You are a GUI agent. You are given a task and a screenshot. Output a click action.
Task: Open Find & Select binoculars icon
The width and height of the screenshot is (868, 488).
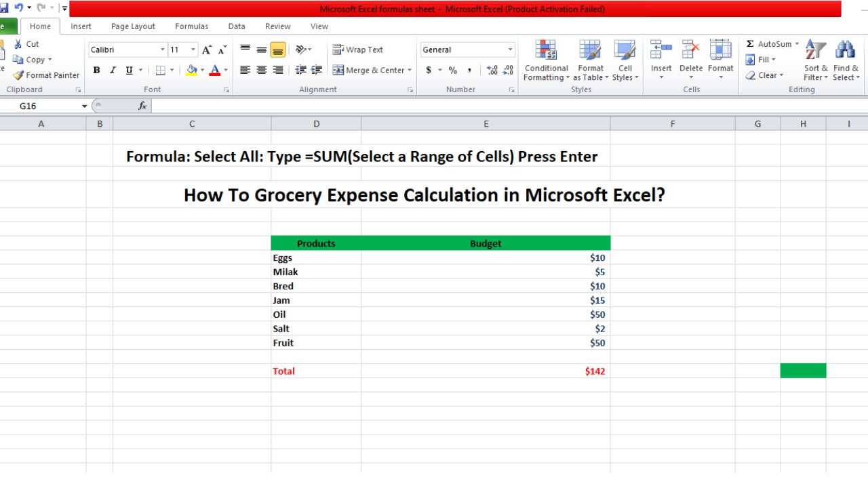point(845,49)
